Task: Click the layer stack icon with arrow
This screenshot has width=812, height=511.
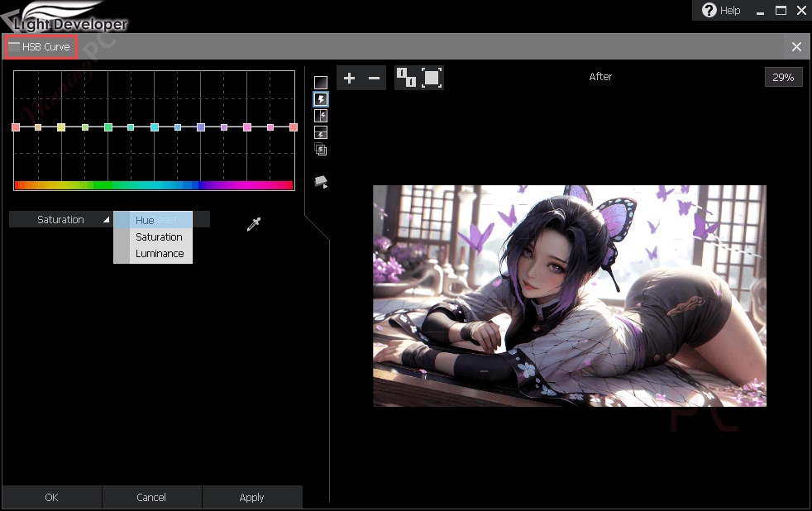Action: (321, 182)
